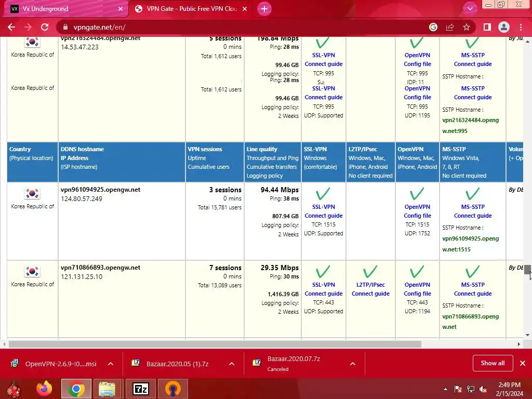The image size is (532, 399).
Task: Click the green checkmark under L2TP/IPsec column
Action: pos(370,272)
